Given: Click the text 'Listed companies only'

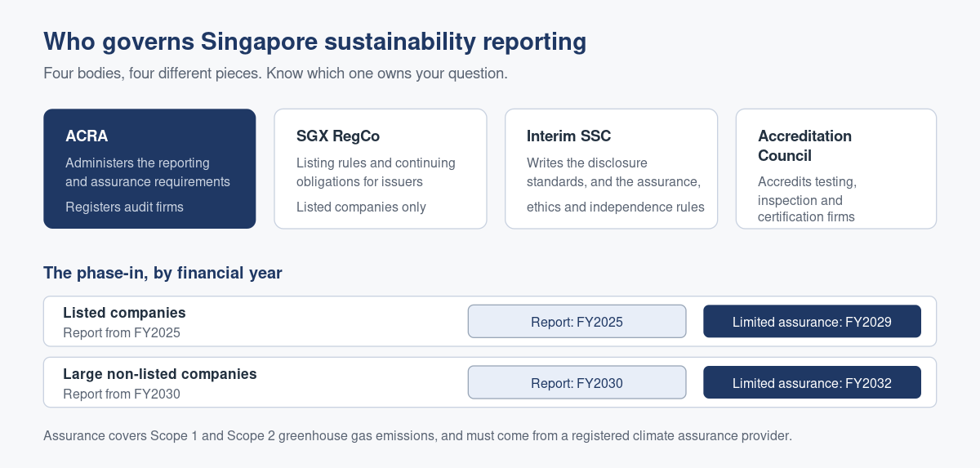Looking at the screenshot, I should click(361, 207).
